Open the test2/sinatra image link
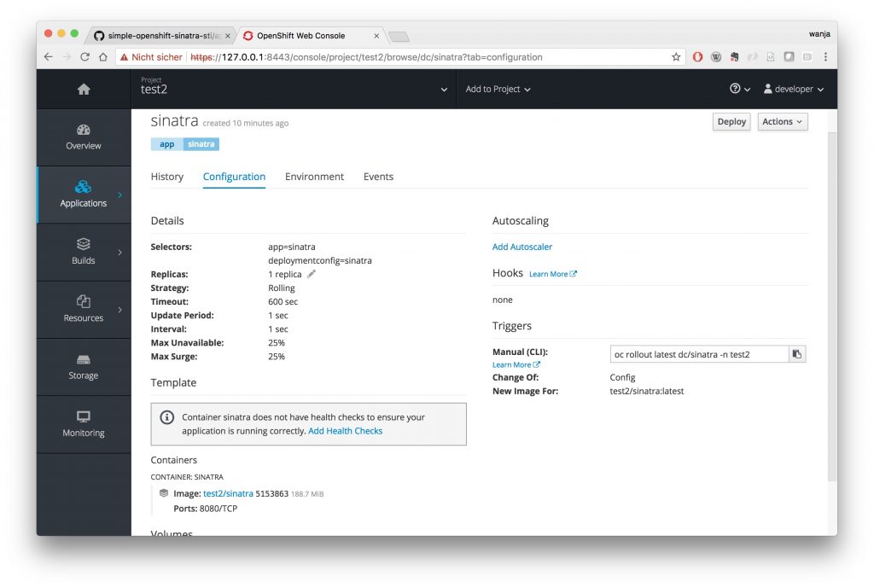The height and width of the screenshot is (588, 874). coord(228,493)
